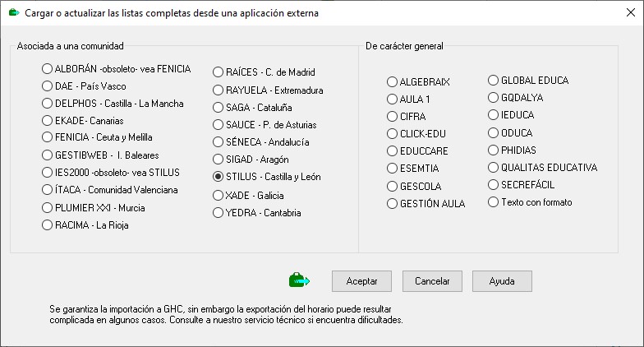Click the title bar application icon
644x347 pixels.
pyautogui.click(x=14, y=13)
